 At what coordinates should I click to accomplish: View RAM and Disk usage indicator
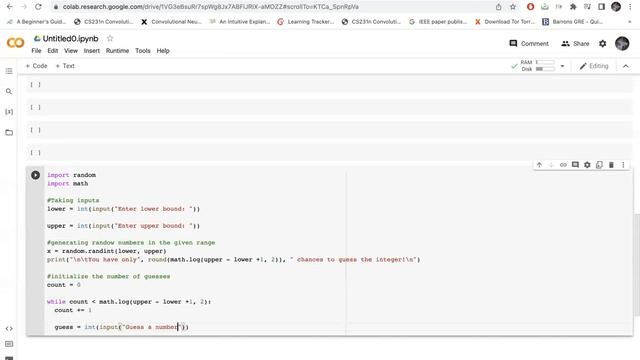(538, 66)
